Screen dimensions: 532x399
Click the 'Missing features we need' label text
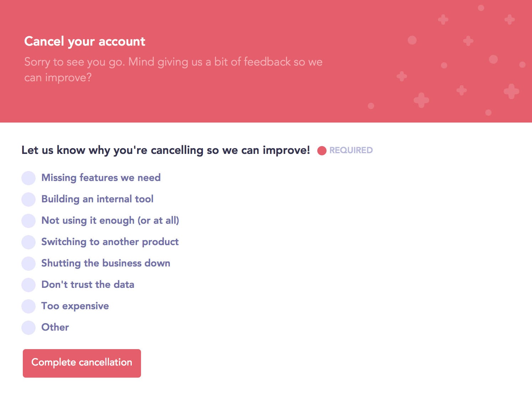tap(101, 178)
